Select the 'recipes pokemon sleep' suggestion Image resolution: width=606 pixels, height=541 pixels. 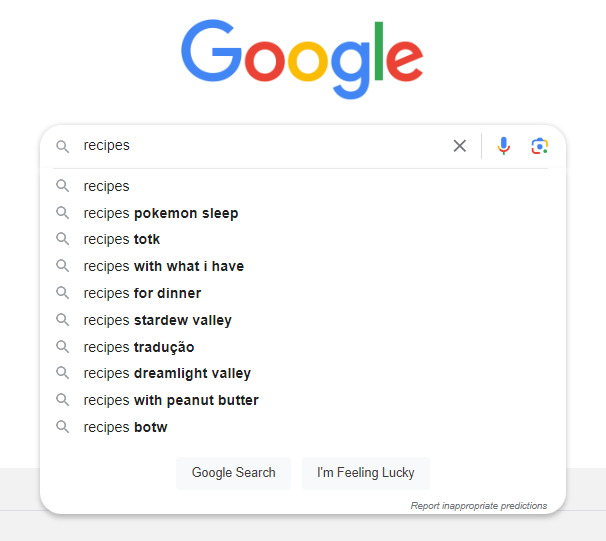(161, 213)
